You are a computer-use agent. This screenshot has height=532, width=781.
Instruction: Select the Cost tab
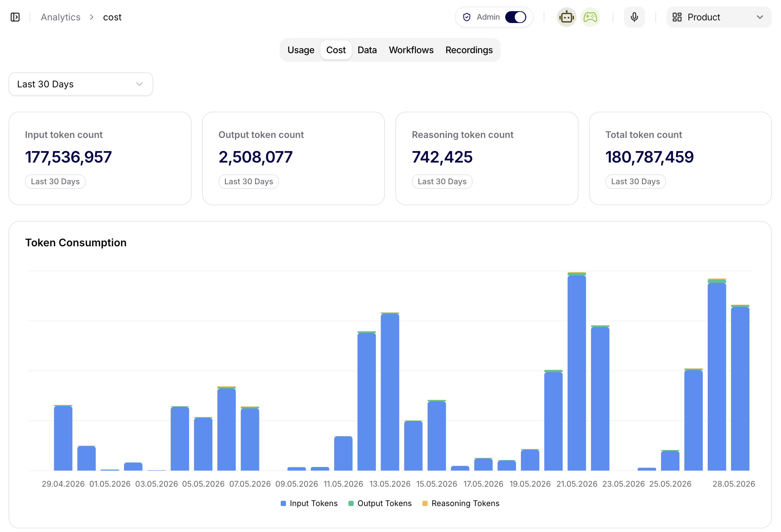[336, 50]
